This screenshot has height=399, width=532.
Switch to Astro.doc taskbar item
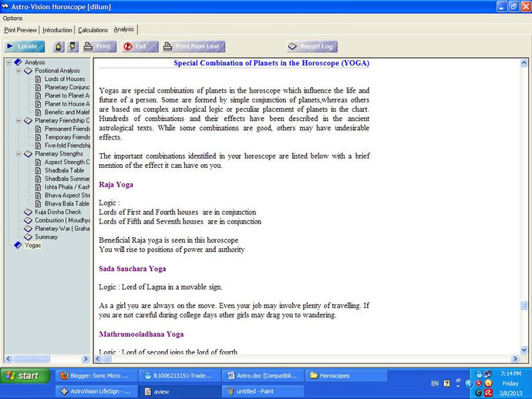(263, 376)
